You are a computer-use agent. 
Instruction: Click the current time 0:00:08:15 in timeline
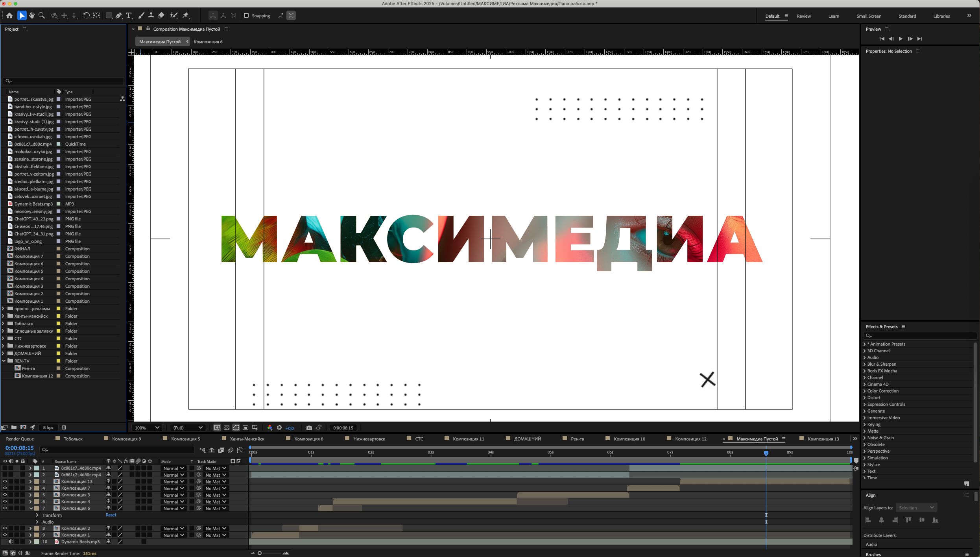click(x=19, y=448)
